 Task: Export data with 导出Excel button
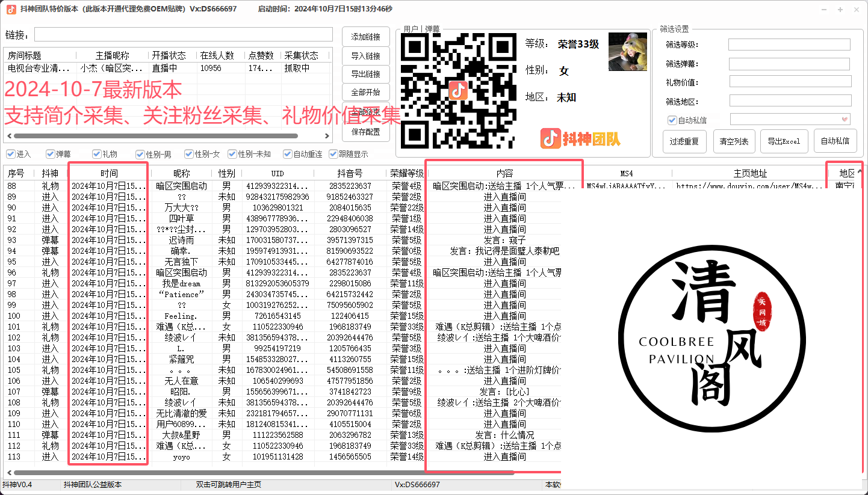coord(784,141)
